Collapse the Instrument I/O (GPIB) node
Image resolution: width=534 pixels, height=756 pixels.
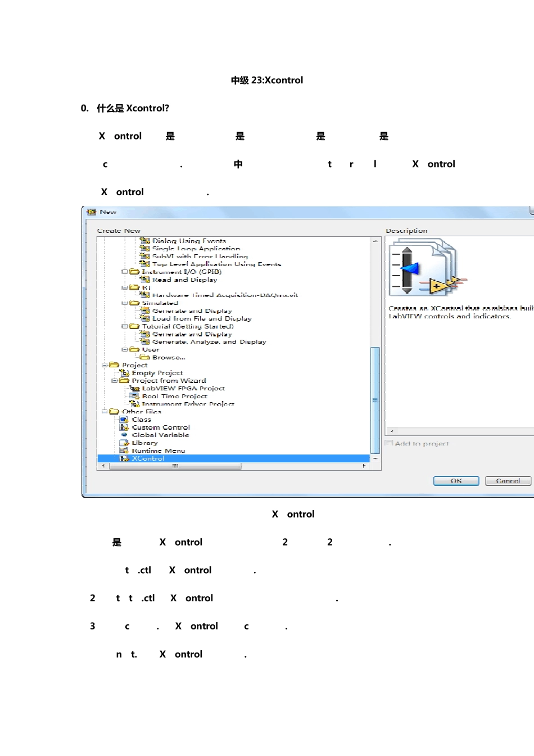coord(125,272)
